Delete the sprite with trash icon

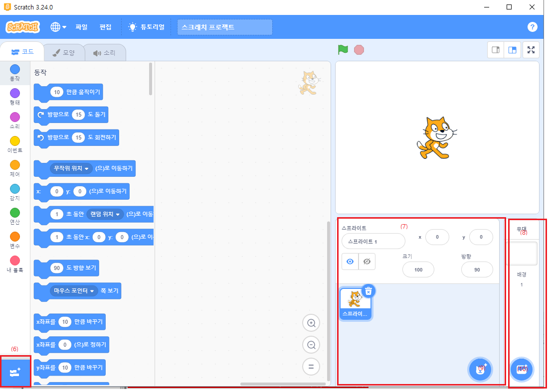(x=368, y=291)
